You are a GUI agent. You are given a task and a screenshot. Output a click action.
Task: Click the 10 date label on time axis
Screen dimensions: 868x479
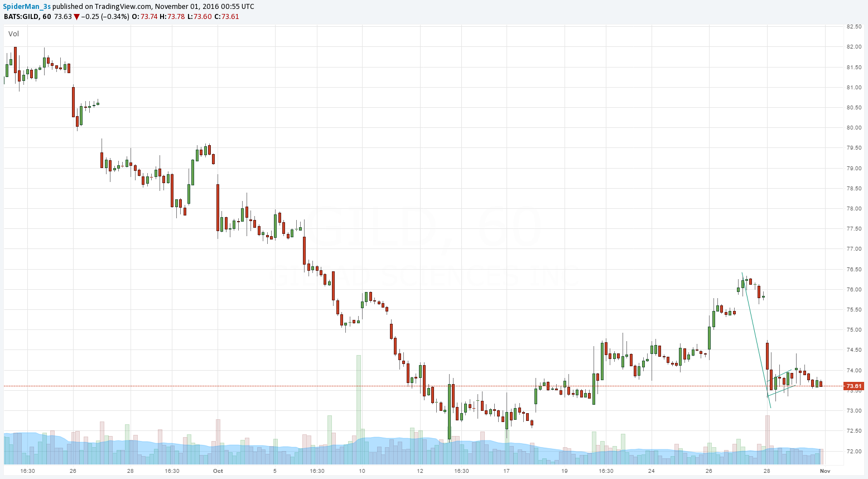pyautogui.click(x=362, y=471)
